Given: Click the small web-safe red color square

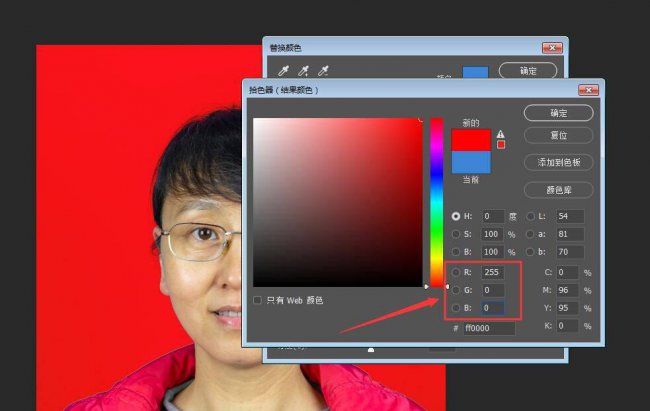Looking at the screenshot, I should [501, 144].
